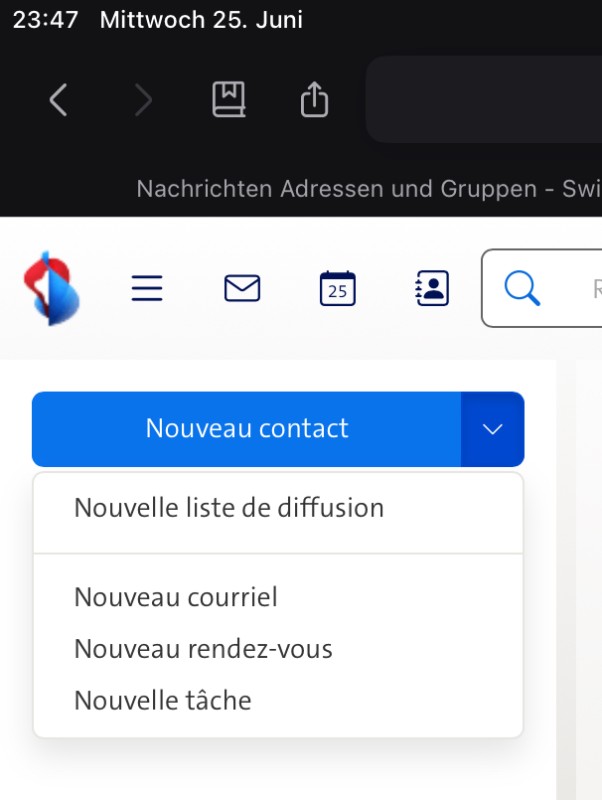Collapse the Nouveau contact dropdown arrow
Image resolution: width=602 pixels, height=800 pixels.
[492, 429]
